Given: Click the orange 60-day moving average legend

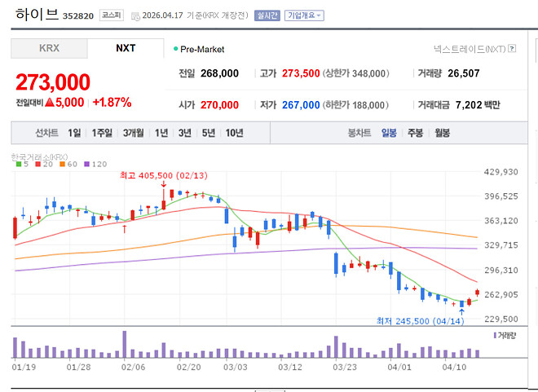Looking at the screenshot, I should (68, 165).
